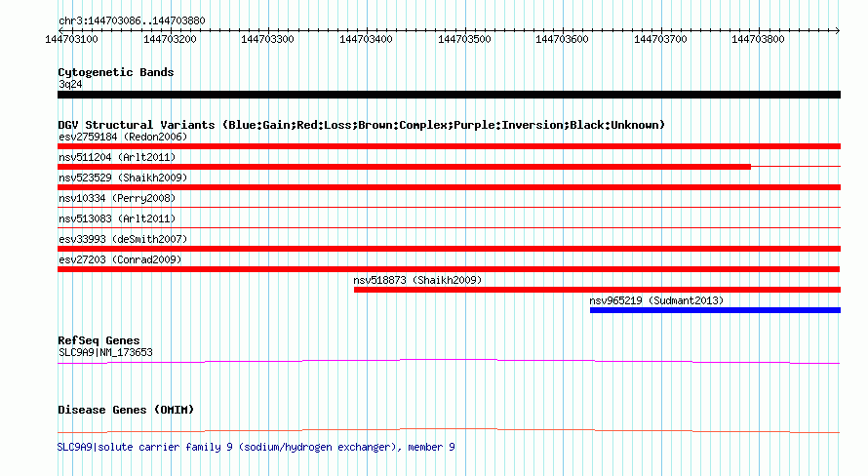Click ruler position 144703600
Image resolution: width=868 pixels, height=476 pixels.
(x=562, y=39)
